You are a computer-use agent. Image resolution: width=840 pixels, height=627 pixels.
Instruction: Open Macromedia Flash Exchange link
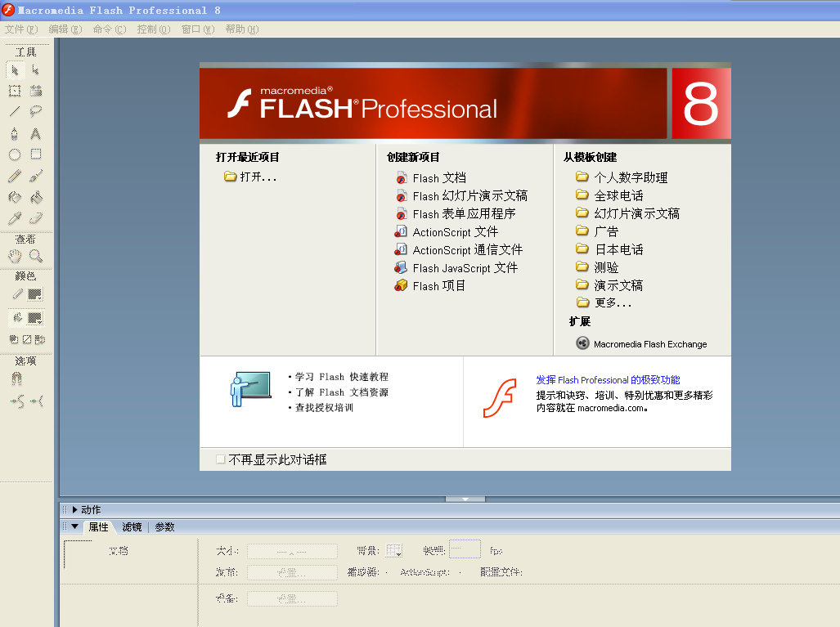649,344
